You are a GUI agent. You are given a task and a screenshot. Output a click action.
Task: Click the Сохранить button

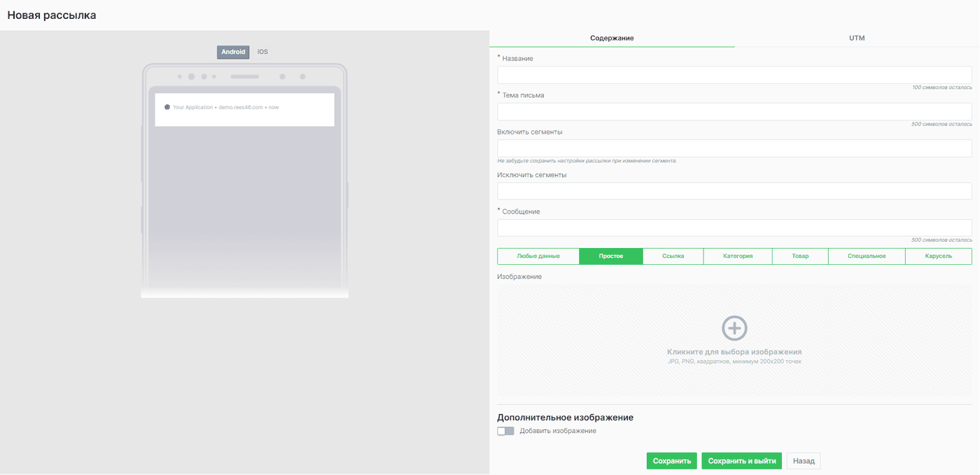point(672,461)
